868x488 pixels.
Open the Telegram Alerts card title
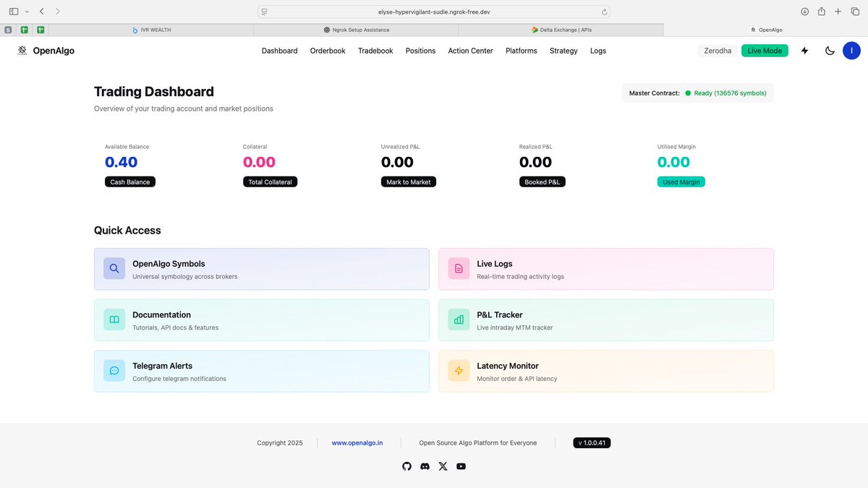162,366
